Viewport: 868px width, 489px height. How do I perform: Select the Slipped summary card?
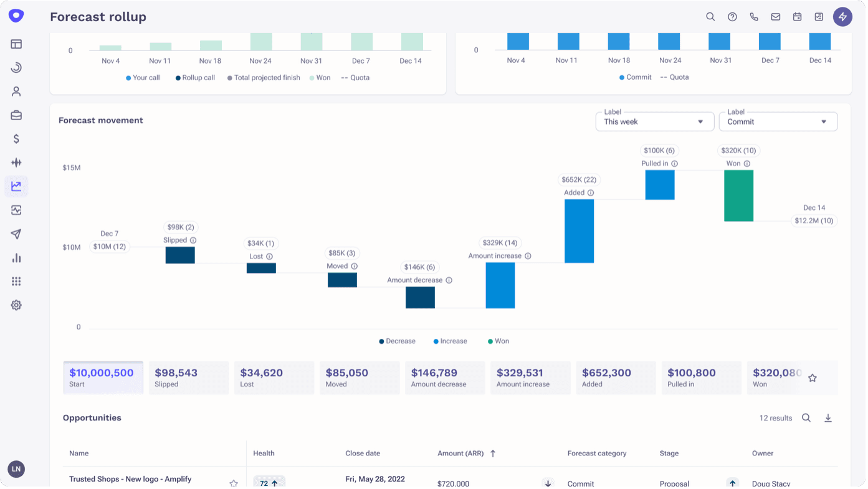point(188,377)
